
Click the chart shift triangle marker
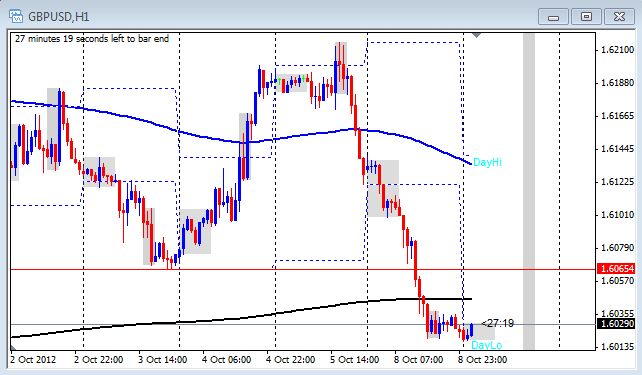[476, 36]
